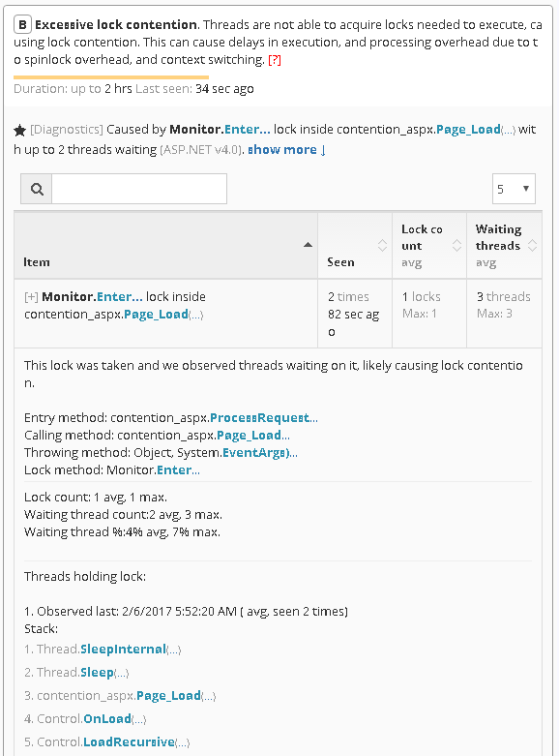Click the Seen column header text
The image size is (559, 756).
[x=340, y=262]
